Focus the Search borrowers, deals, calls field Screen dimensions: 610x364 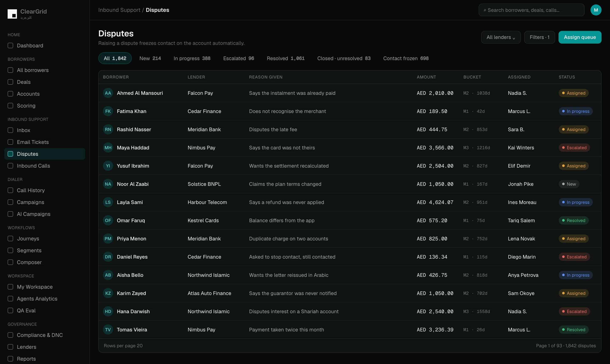pyautogui.click(x=531, y=10)
